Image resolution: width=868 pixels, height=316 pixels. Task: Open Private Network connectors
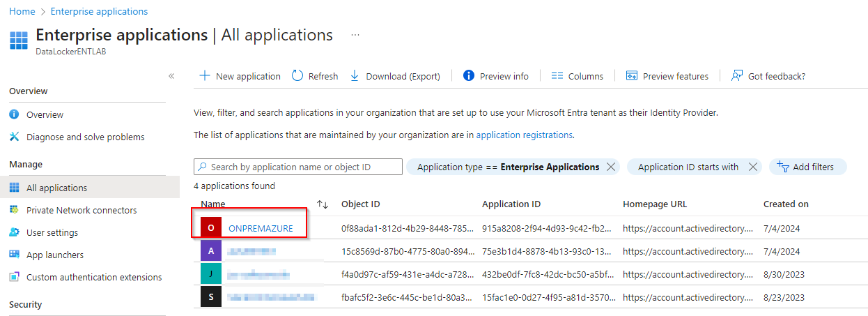pos(82,210)
